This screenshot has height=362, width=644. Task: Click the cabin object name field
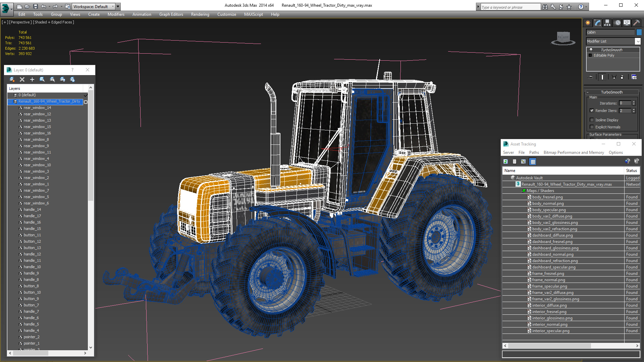coord(610,32)
